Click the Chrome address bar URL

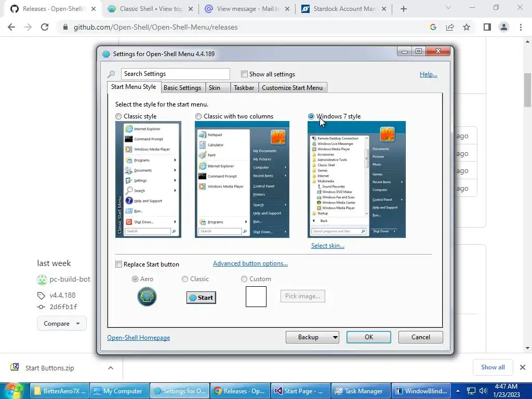click(x=155, y=27)
